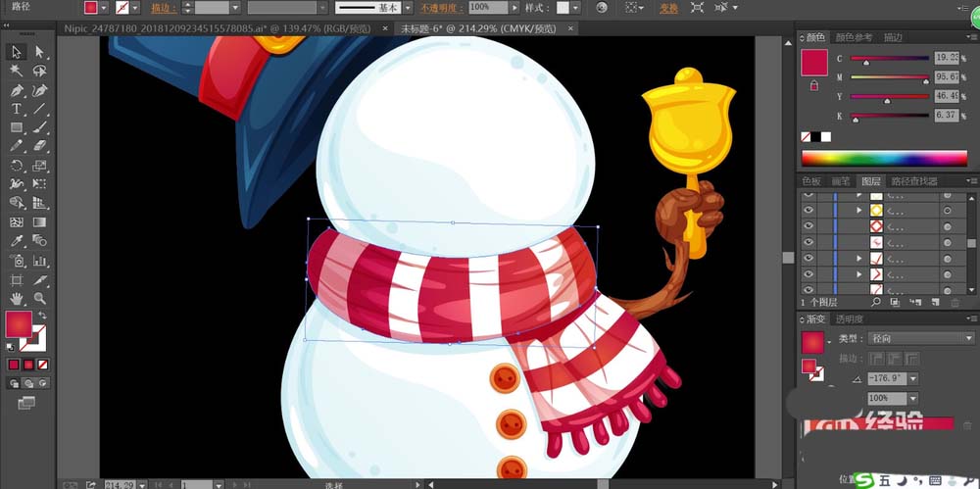This screenshot has width=980, height=489.
Task: Toggle visibility of red diamond sublayer
Action: pyautogui.click(x=808, y=225)
